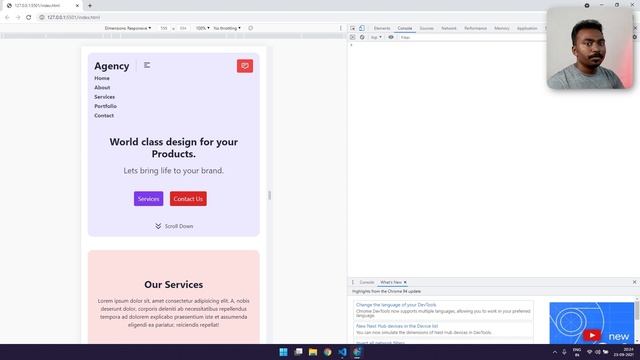The width and height of the screenshot is (640, 360).
Task: Open the 100% zoom dropdown
Action: coord(202,28)
